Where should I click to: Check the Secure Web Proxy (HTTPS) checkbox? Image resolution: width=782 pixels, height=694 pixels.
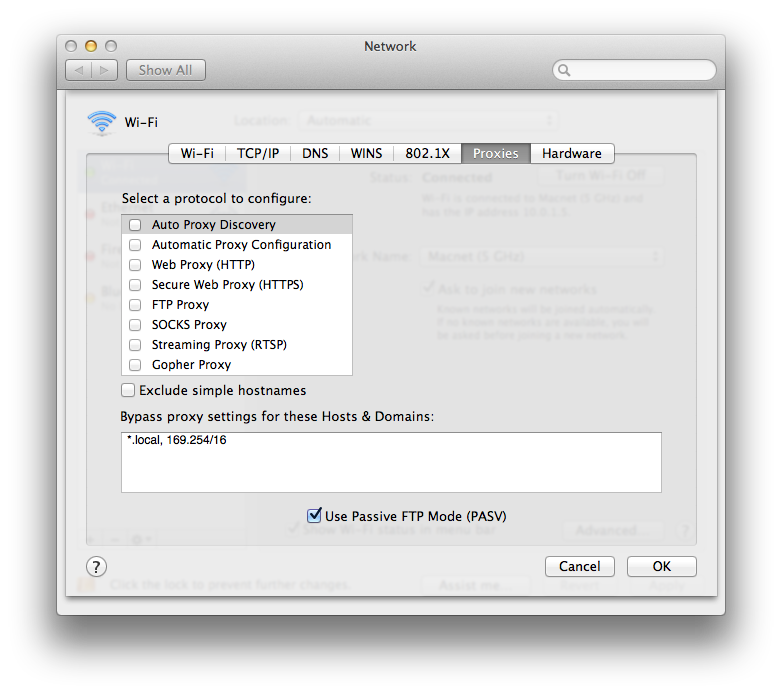(x=135, y=285)
